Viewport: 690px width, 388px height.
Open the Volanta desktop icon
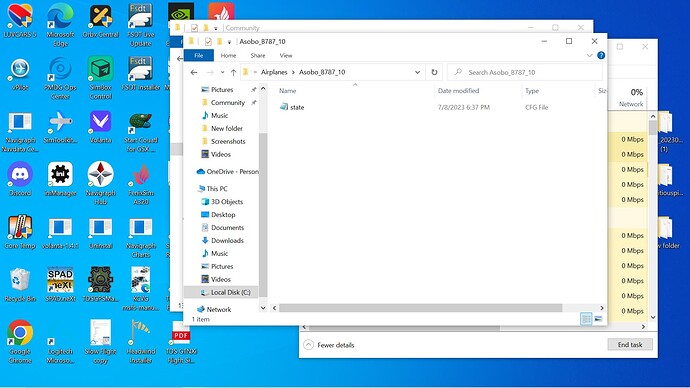(100, 127)
